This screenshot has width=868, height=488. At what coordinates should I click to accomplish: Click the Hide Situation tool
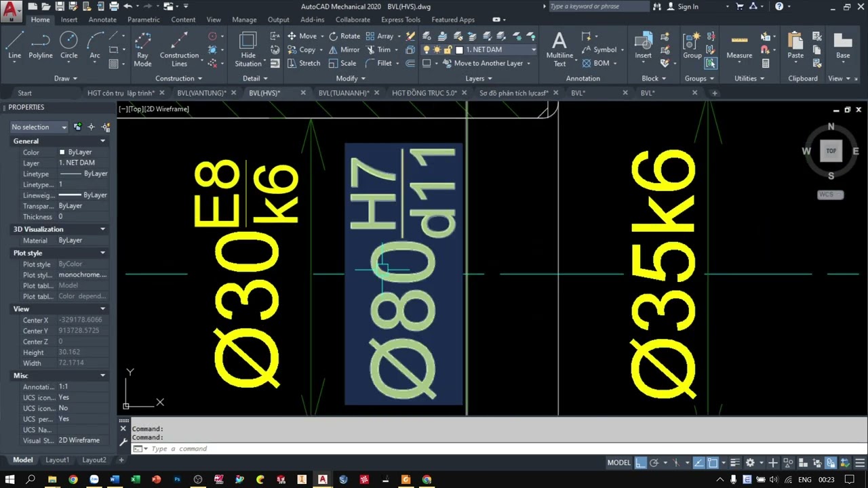248,50
